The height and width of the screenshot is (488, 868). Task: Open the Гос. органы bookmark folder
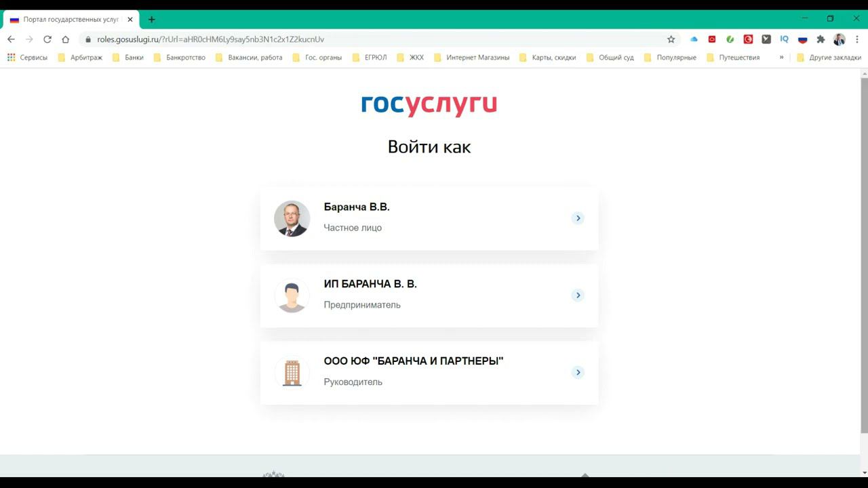click(317, 58)
